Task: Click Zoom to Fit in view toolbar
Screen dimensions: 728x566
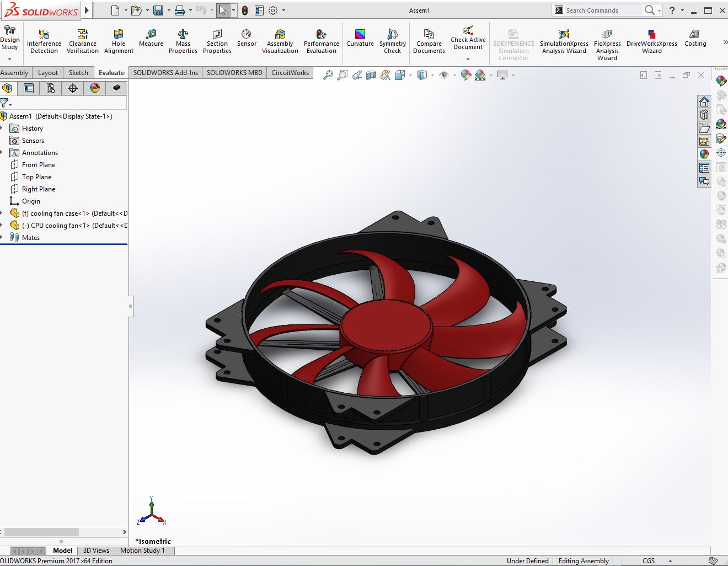Action: click(x=328, y=75)
